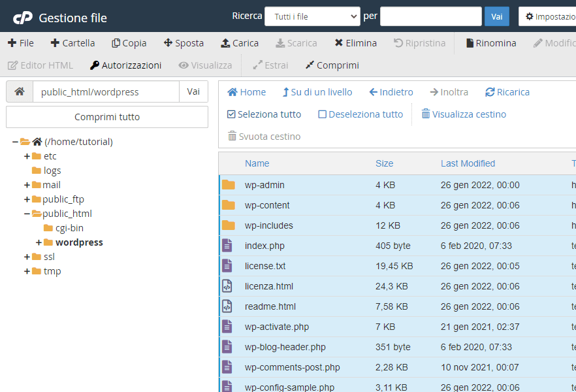
Task: Click Vai next to the path field
Action: [x=193, y=91]
